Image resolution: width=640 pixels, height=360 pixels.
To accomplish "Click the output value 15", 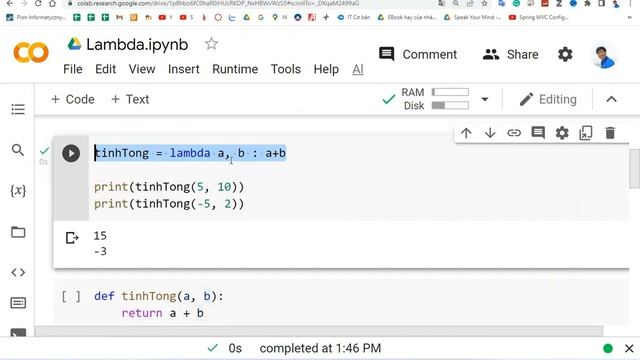I will click(100, 236).
